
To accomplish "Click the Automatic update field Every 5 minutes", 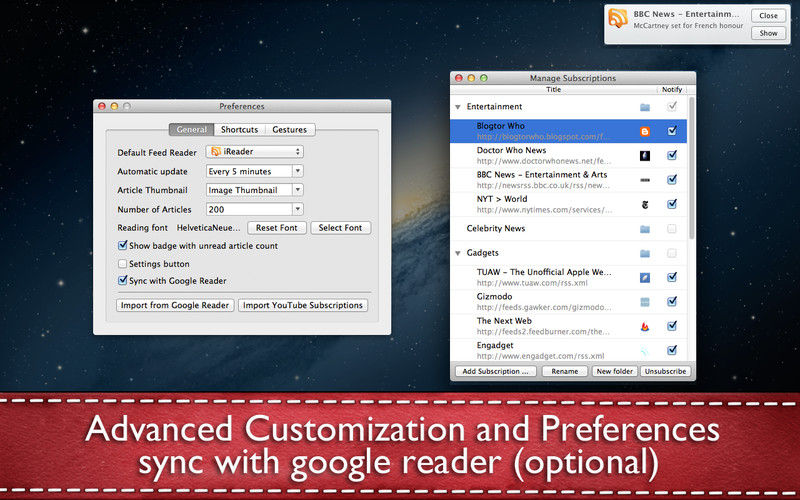I will 249,171.
